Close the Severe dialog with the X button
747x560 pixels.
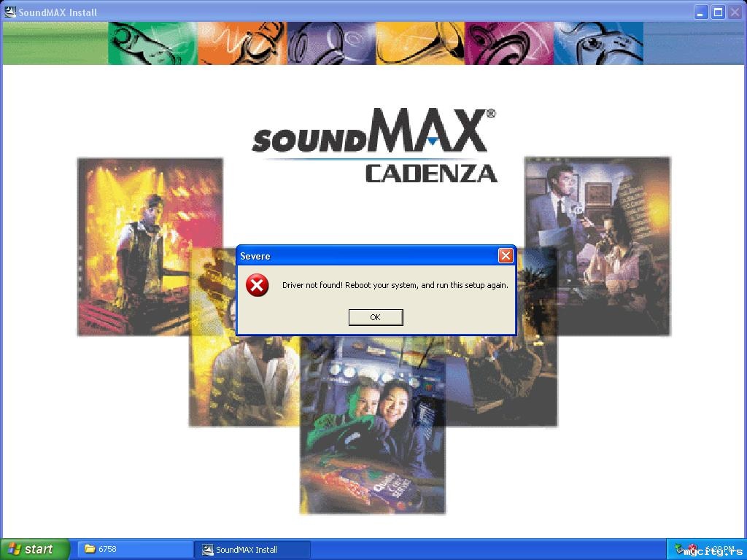point(506,256)
